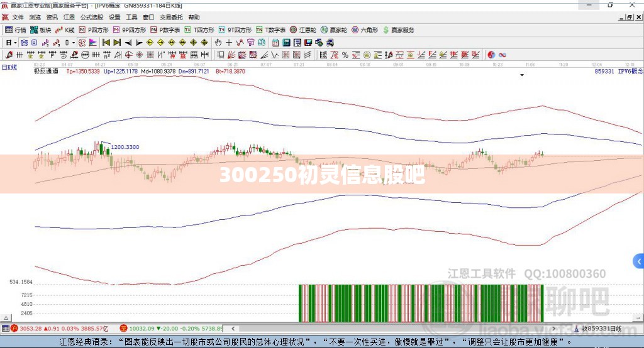Open the 公式选股 menu
The image size is (644, 348).
pyautogui.click(x=92, y=17)
